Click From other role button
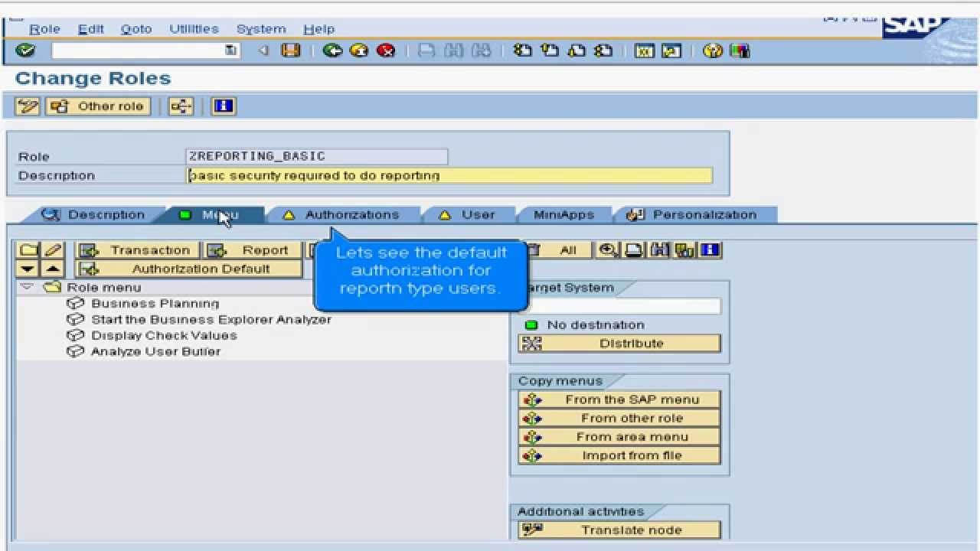The image size is (980, 551). (619, 418)
